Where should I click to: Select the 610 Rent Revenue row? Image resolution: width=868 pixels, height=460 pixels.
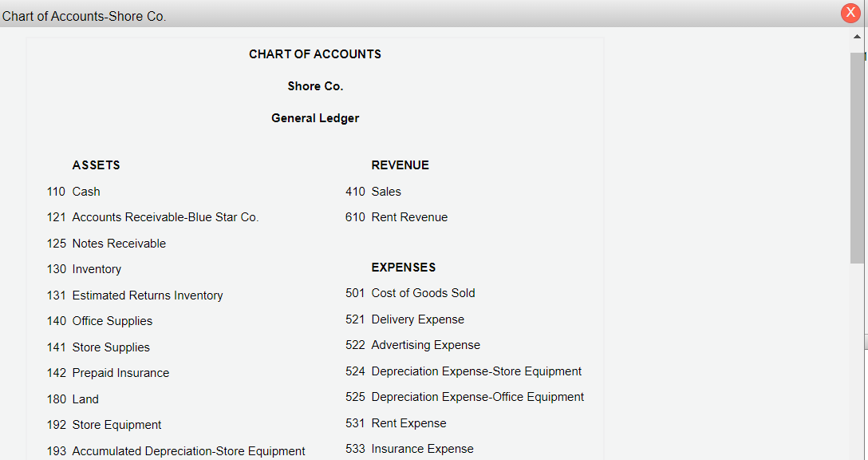tap(397, 217)
